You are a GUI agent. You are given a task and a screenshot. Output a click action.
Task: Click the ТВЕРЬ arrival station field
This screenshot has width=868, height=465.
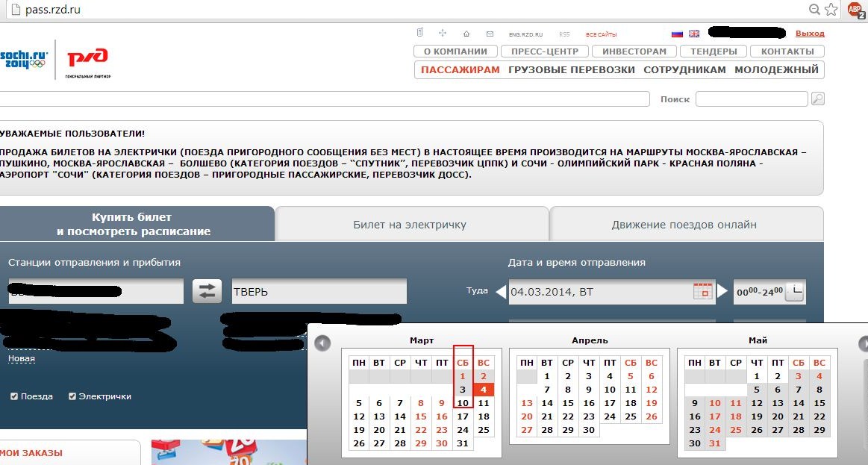[319, 292]
